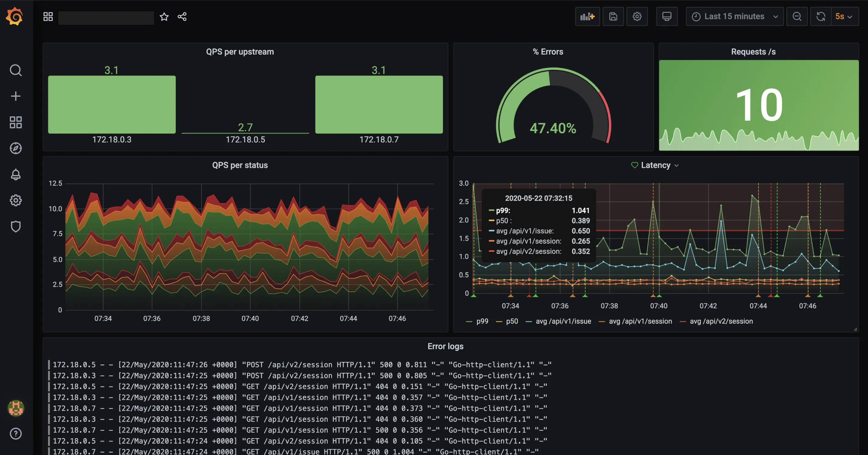Screen dimensions: 868x455
Task: Open the Dashboards grid menu in sidebar
Action: (16, 122)
